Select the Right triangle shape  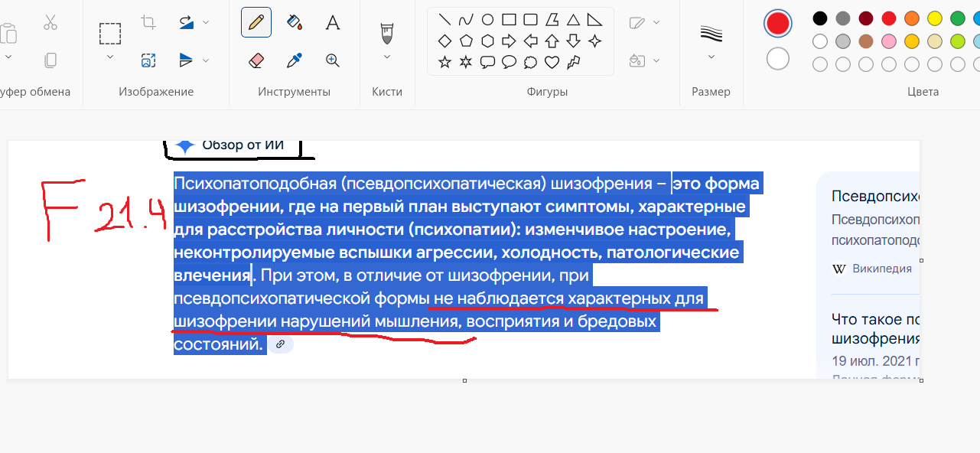coord(594,19)
